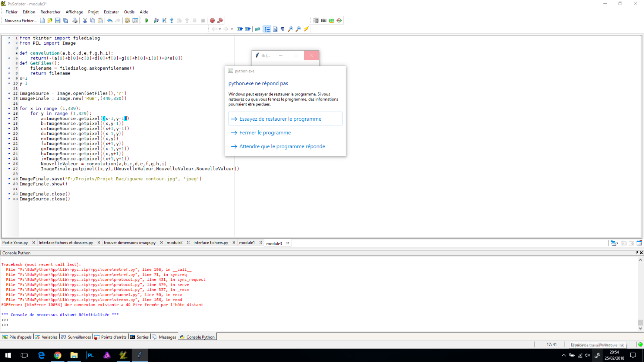Toggle line numbers display in editor toolbar

click(x=267, y=29)
